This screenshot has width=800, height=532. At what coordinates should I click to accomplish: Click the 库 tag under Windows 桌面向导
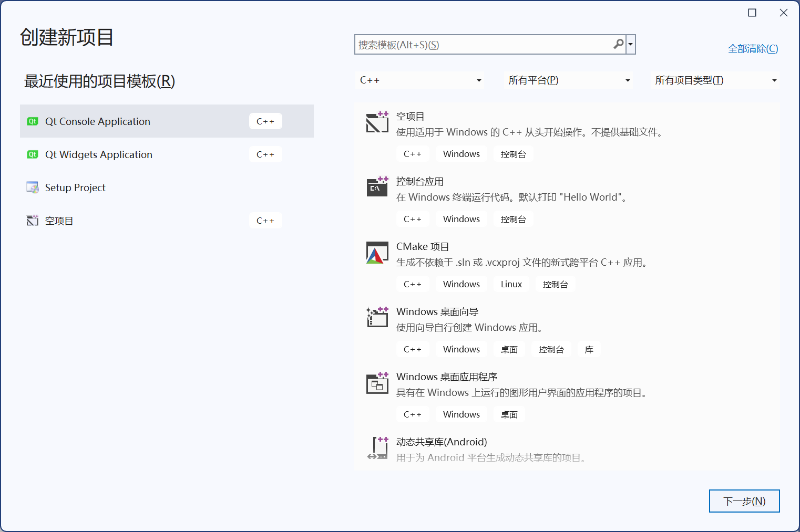589,349
